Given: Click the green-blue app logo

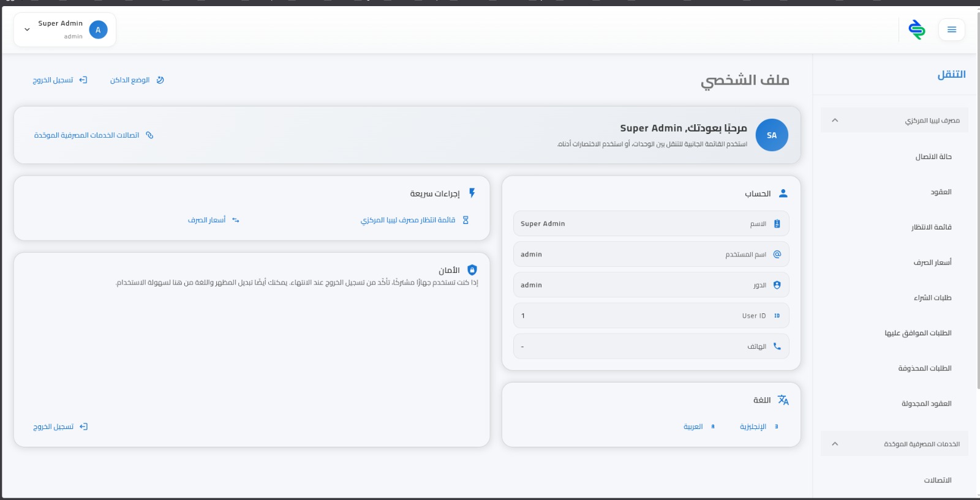Looking at the screenshot, I should pos(917,29).
